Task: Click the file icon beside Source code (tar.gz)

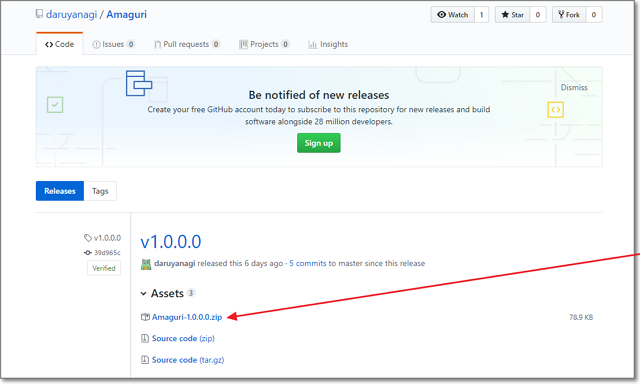Action: click(x=145, y=360)
